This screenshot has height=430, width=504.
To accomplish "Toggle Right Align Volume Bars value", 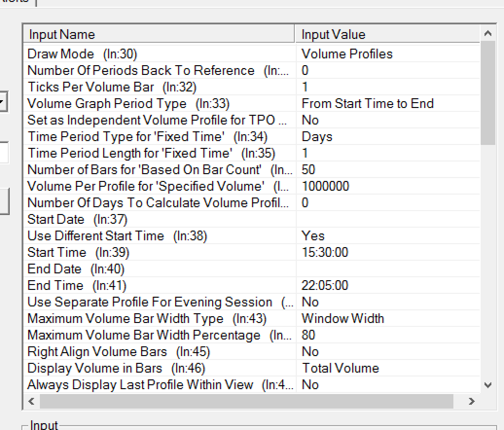I will point(310,352).
